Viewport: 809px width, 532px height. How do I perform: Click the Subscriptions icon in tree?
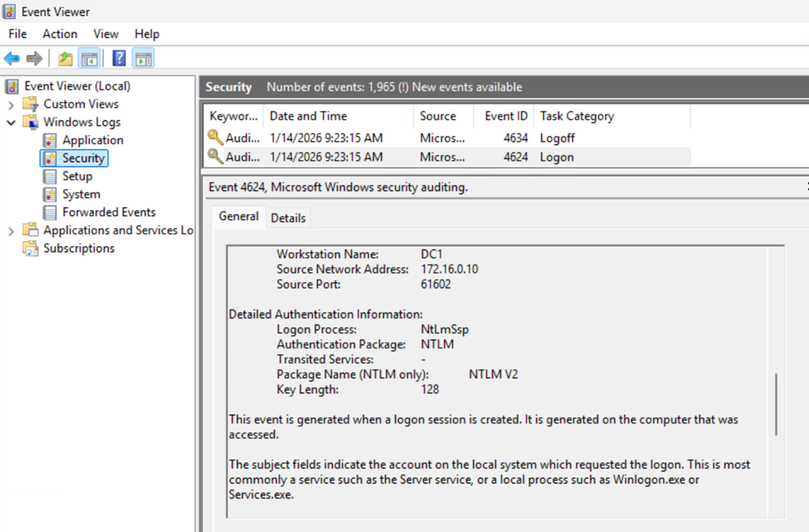tap(31, 248)
